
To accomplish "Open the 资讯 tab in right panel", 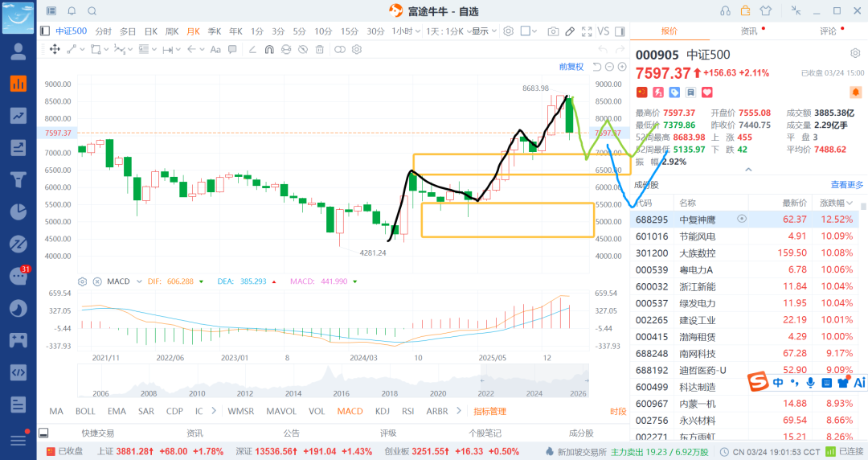I will click(749, 31).
